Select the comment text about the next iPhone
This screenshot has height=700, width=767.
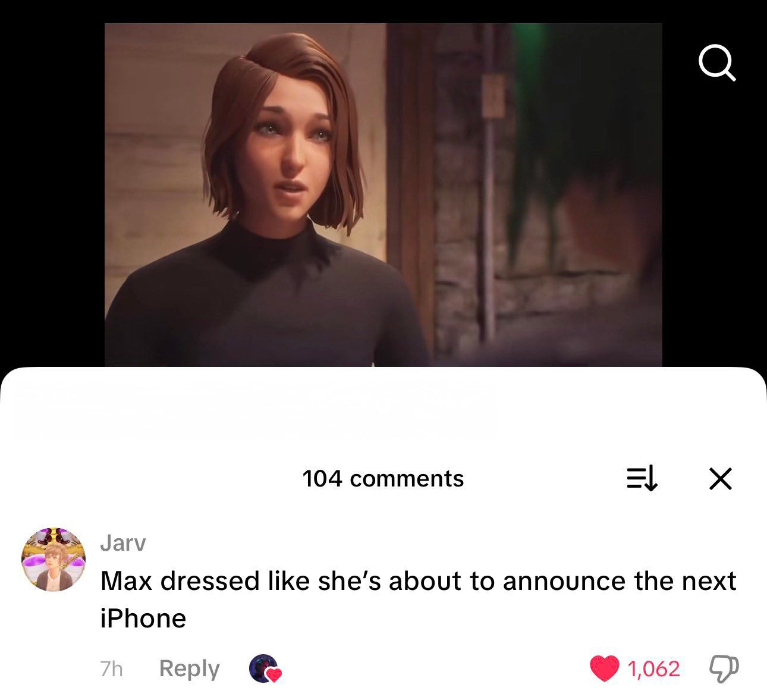point(418,599)
